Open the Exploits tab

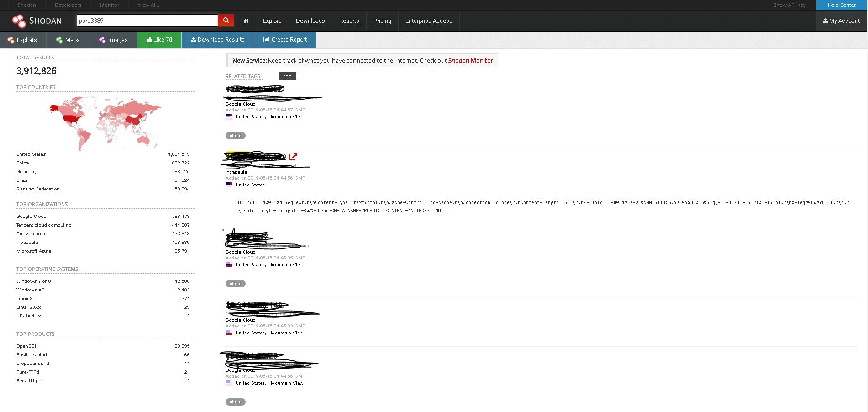click(23, 40)
